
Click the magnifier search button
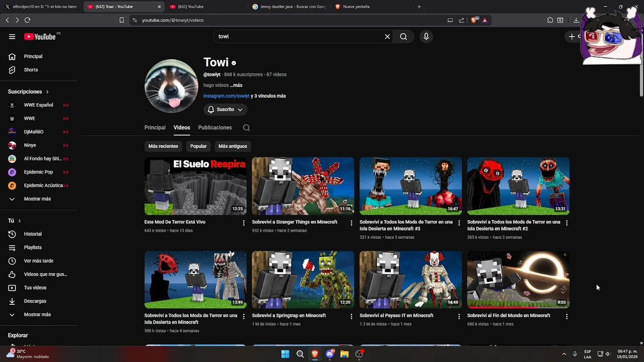click(403, 37)
